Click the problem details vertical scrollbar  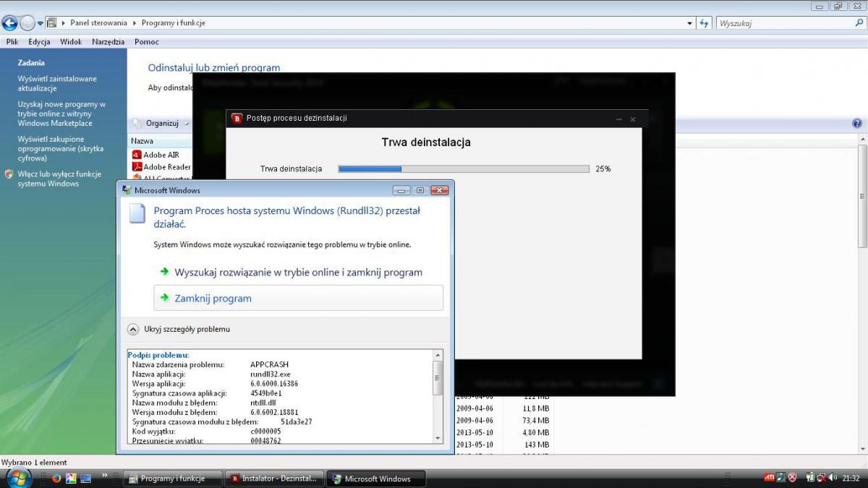[x=437, y=395]
